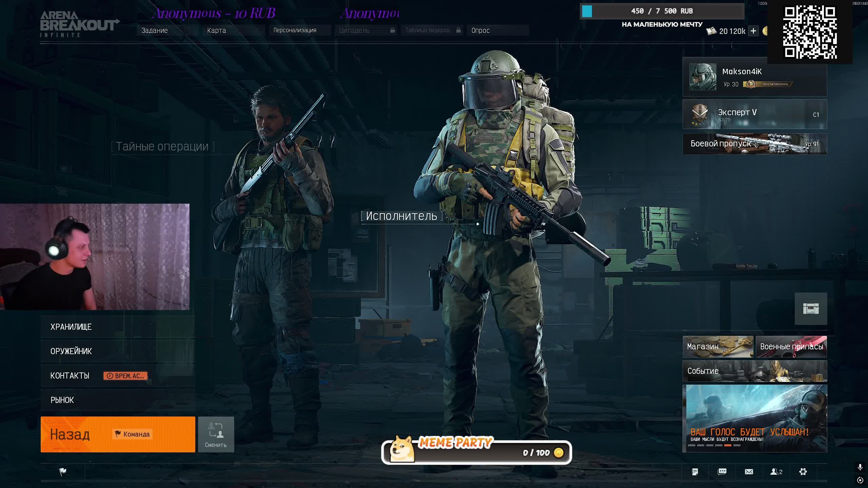This screenshot has height=488, width=868.
Task: Open the settings gear icon
Action: pos(803,472)
